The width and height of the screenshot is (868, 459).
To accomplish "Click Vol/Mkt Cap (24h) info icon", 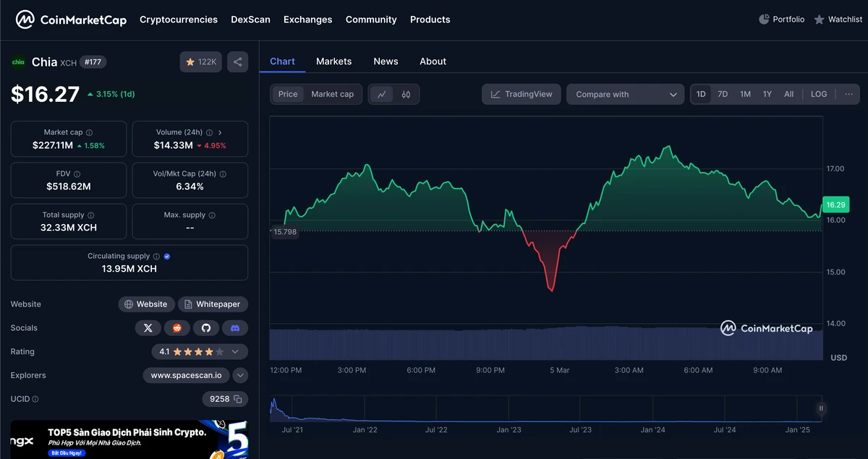I will point(223,173).
